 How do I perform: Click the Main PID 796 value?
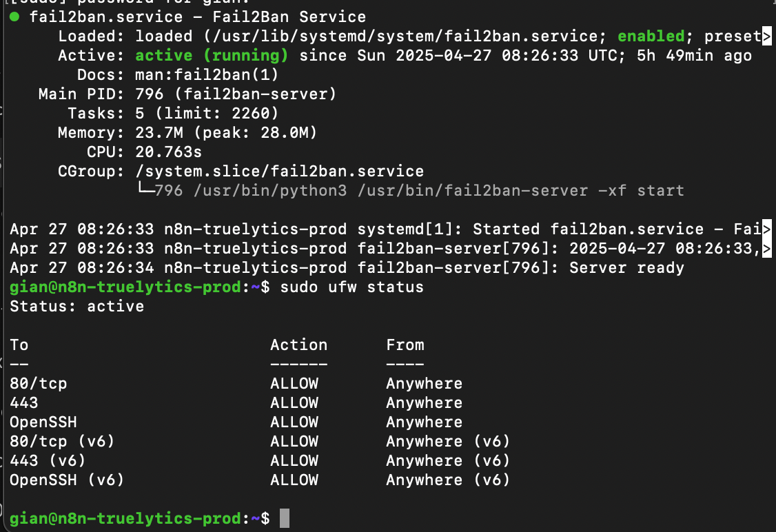[149, 94]
